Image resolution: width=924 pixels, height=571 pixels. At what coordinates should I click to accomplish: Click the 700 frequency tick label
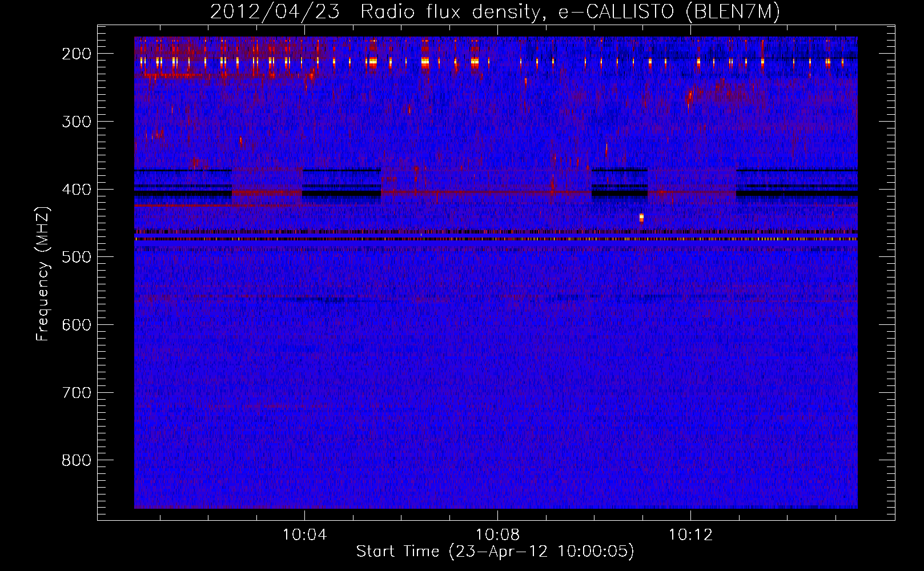coord(76,393)
